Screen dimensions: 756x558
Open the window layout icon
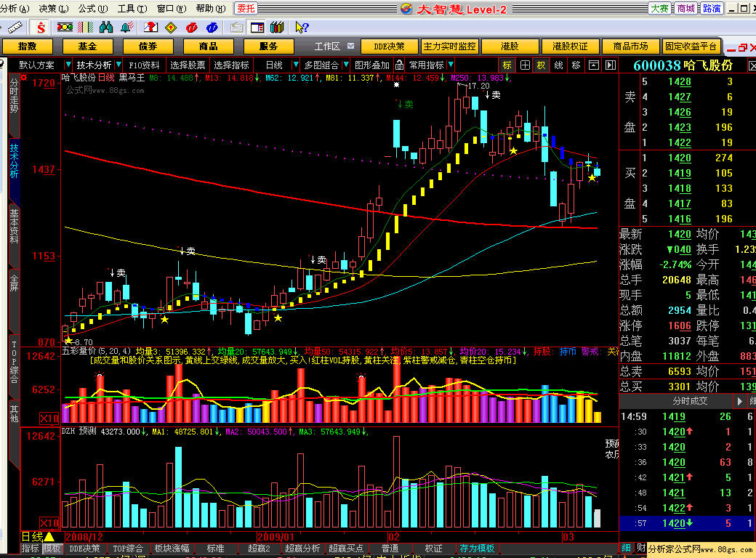click(257, 28)
